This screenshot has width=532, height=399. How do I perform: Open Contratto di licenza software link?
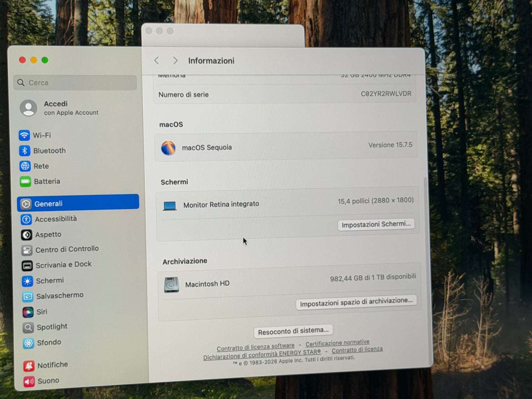coord(256,347)
